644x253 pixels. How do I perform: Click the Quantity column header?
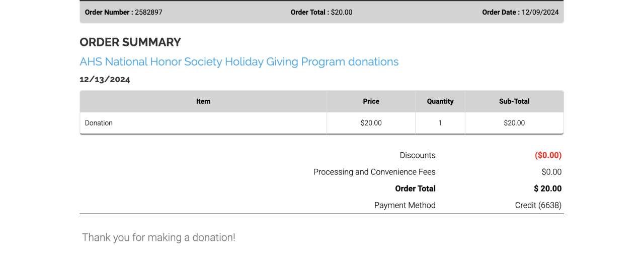tap(440, 101)
